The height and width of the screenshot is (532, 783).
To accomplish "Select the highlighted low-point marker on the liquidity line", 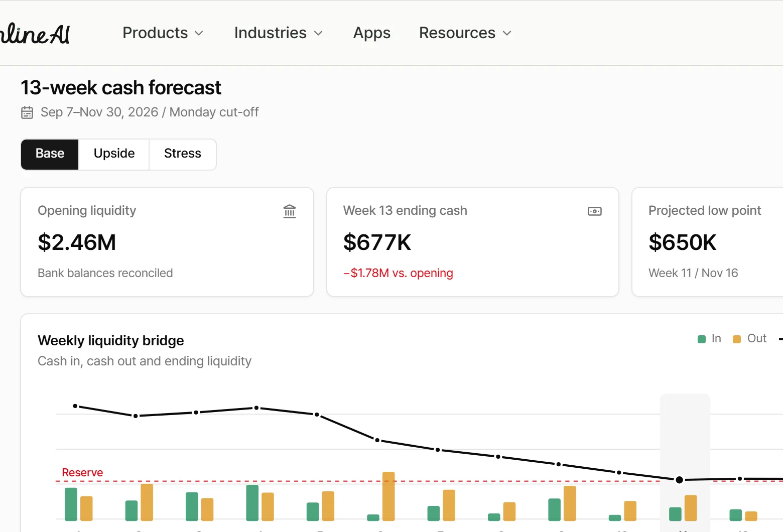I will (x=679, y=480).
